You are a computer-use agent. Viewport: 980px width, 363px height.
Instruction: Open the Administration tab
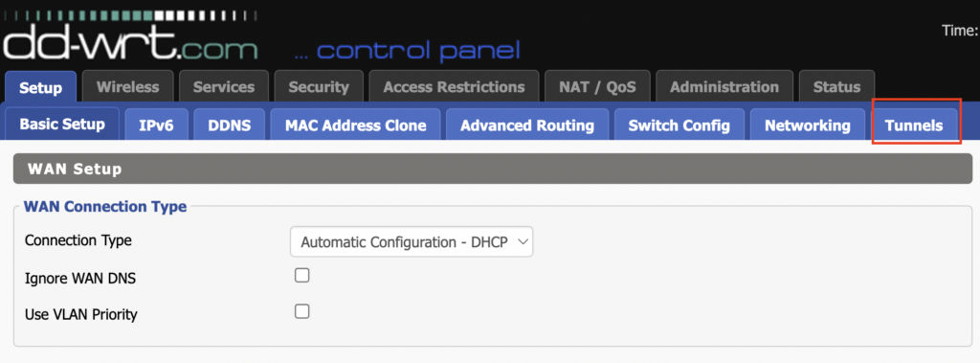click(x=724, y=87)
